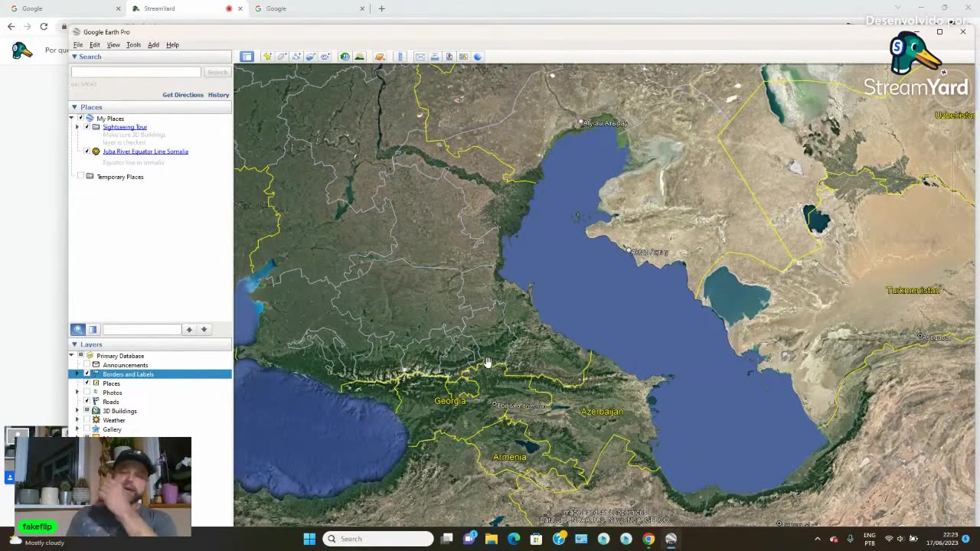Click the View in Google Maps icon
980x551 pixels.
tap(463, 57)
